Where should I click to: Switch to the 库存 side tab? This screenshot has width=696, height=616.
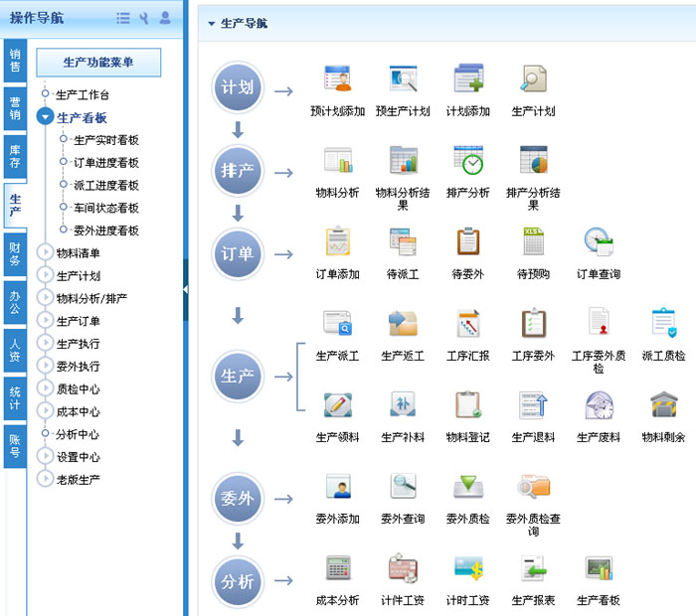coord(15,156)
